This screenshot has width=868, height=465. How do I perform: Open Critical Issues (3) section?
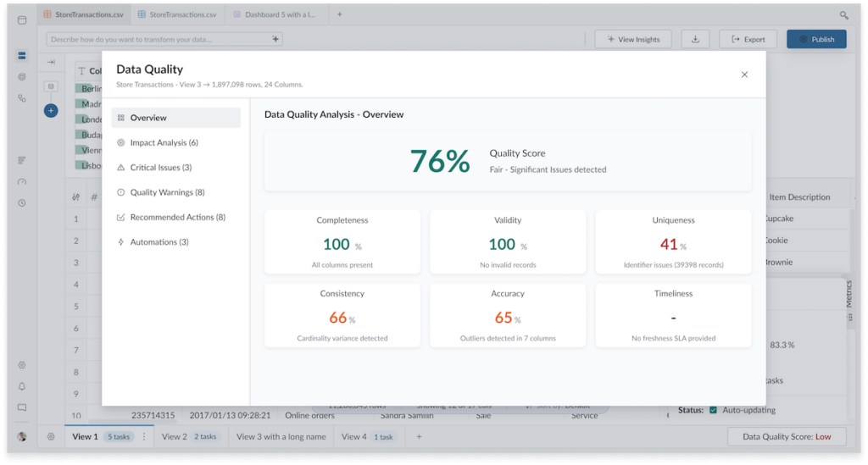(160, 168)
